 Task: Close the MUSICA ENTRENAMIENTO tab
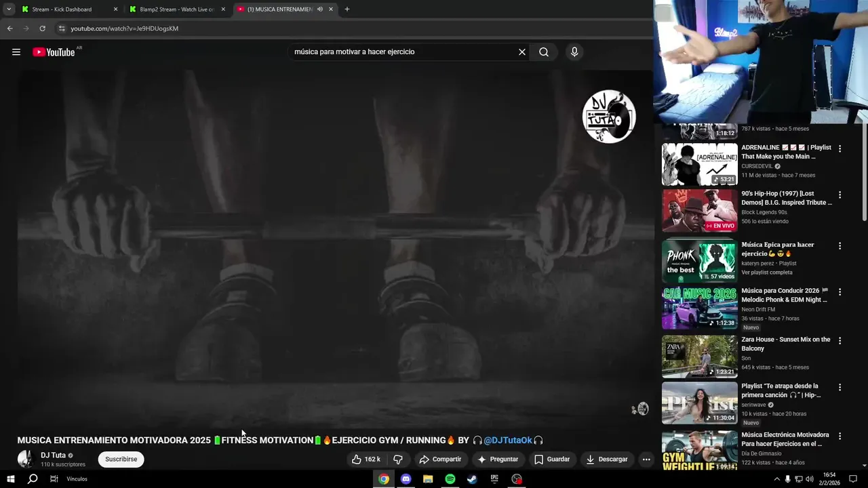(x=331, y=9)
